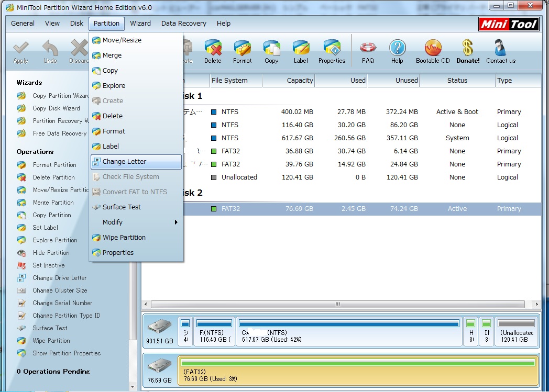Click Wipe Partition in Operations panel
Viewport: 549px width, 392px height.
tap(51, 341)
